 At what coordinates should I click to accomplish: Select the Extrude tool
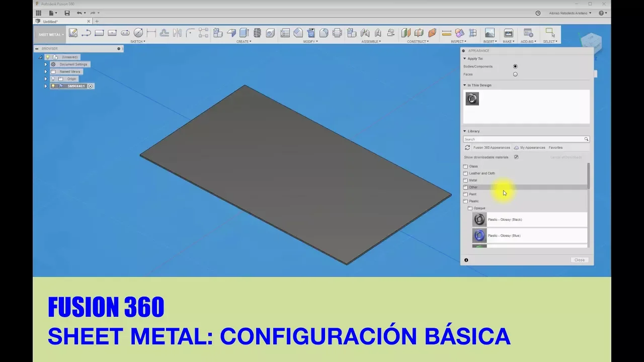(244, 33)
